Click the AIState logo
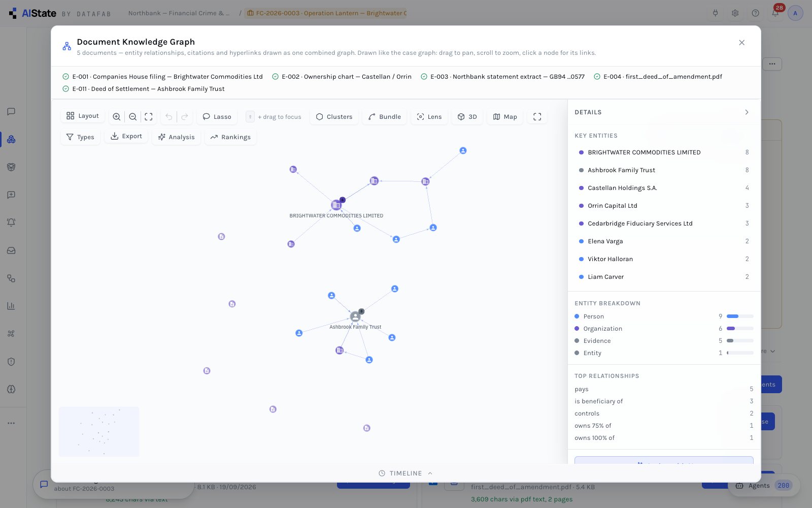The height and width of the screenshot is (508, 812). 32,13
